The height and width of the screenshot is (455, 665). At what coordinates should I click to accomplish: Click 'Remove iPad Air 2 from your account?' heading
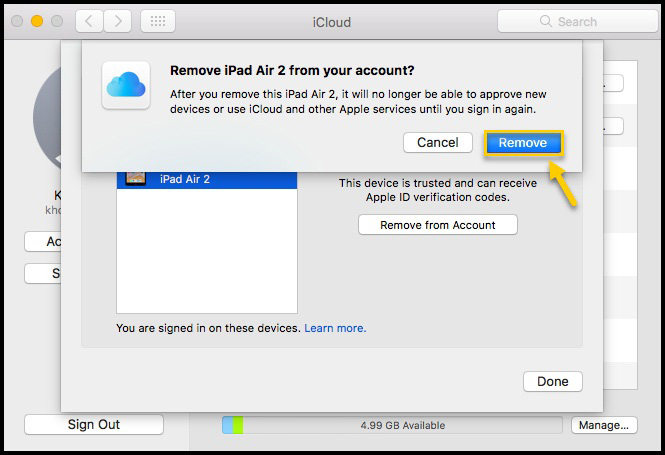292,70
